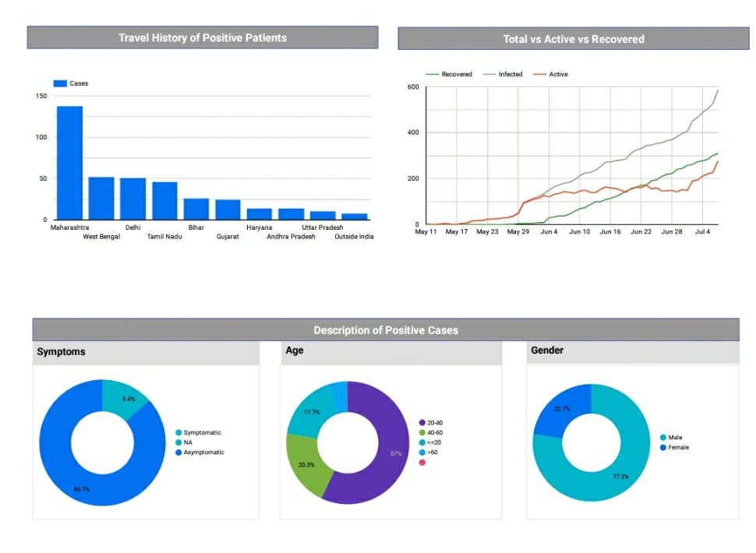Click the >60 age legend entry
756x553 pixels.
(429, 453)
